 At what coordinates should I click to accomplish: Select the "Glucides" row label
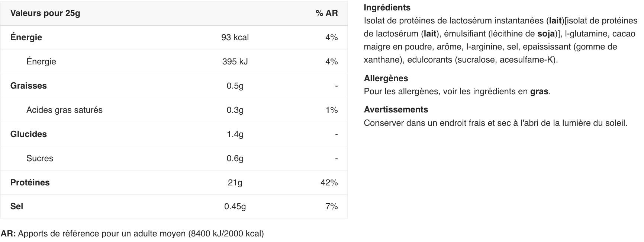coord(29,134)
